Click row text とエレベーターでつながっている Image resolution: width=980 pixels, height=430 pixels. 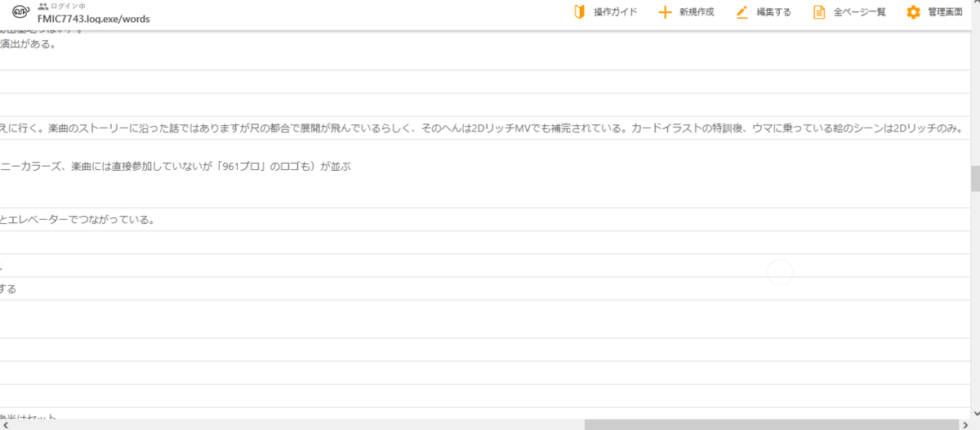tap(78, 220)
